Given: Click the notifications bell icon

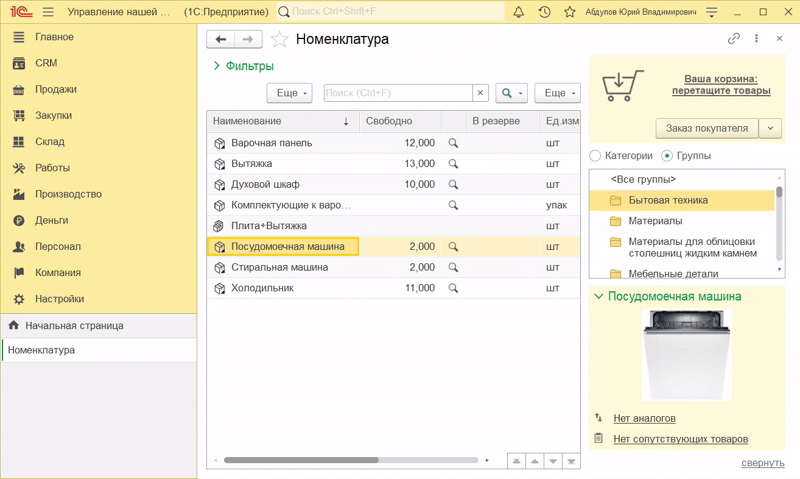Looking at the screenshot, I should click(518, 12).
